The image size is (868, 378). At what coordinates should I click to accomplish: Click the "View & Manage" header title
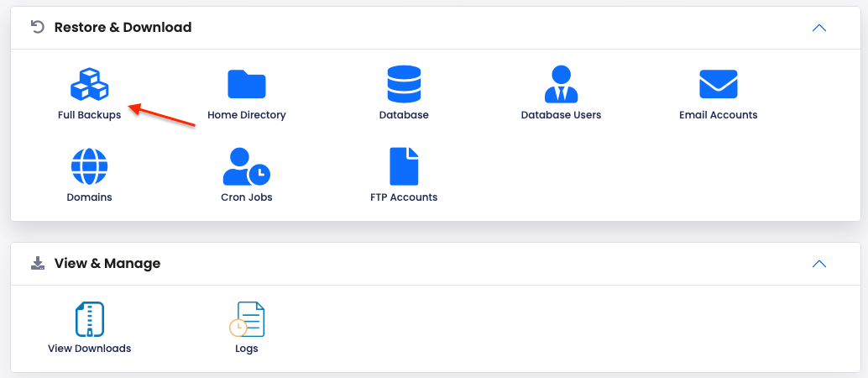coord(107,264)
